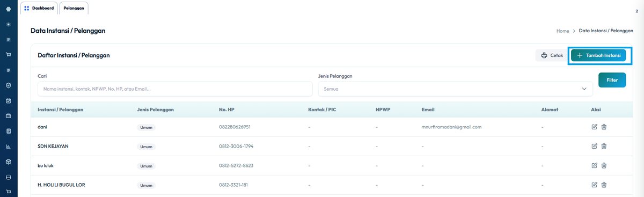Click the Alamat column header
Screen dimensions: 644x197
click(x=550, y=110)
